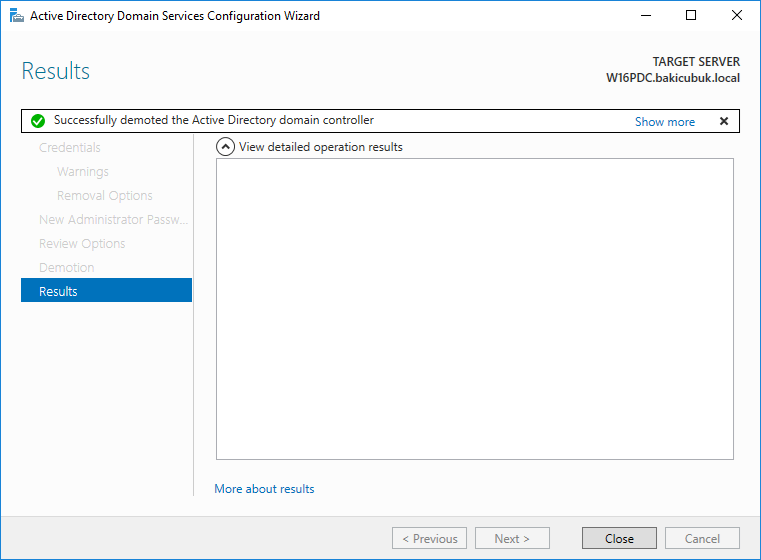Select the Demotion step in sidebar
The image size is (761, 560).
66,267
